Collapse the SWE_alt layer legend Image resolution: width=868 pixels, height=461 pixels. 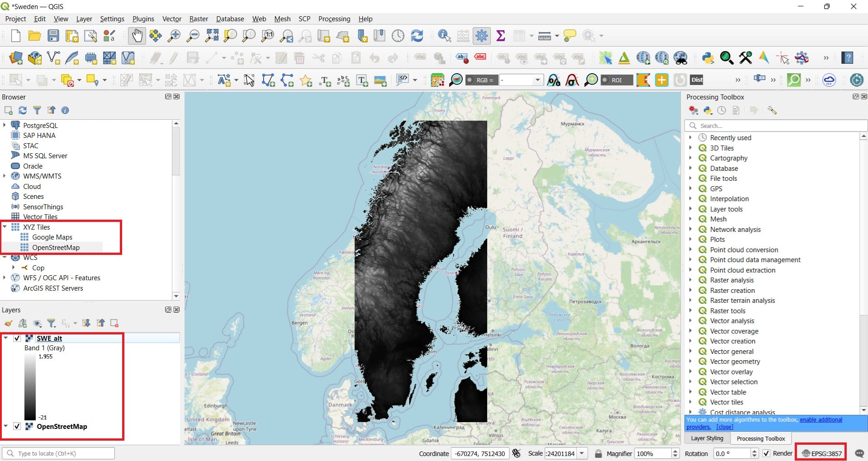pyautogui.click(x=6, y=338)
